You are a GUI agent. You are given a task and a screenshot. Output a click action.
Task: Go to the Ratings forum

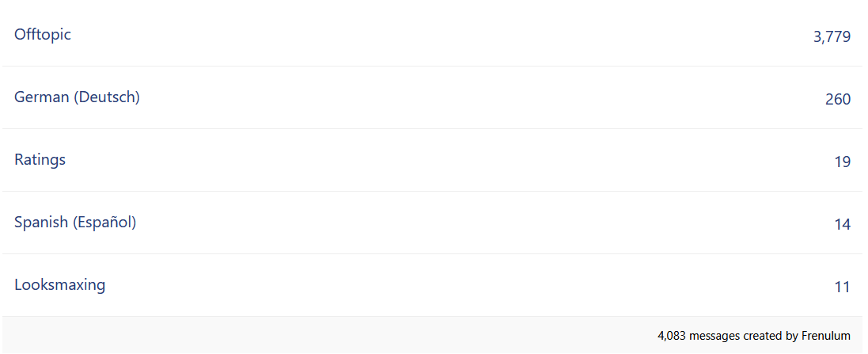[40, 159]
